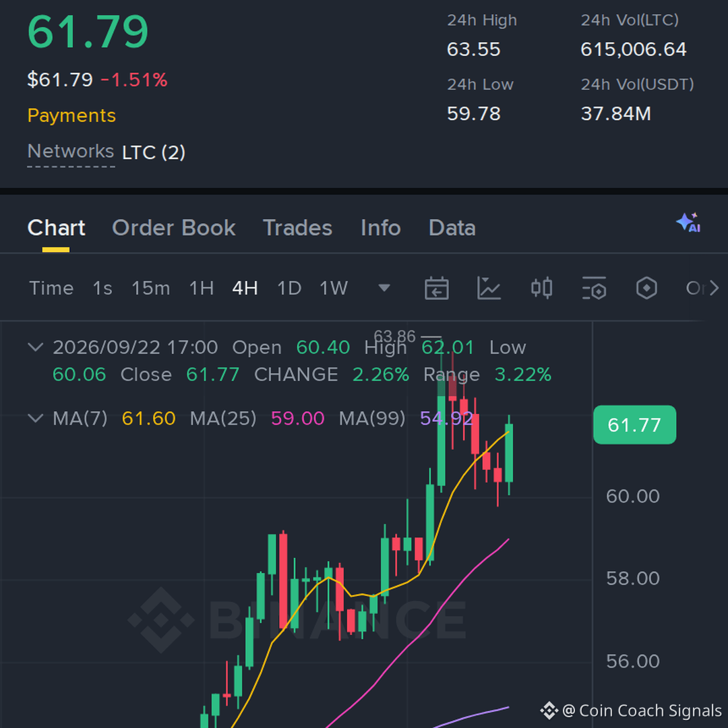Open the calendar date jump icon
728x728 pixels.
click(x=436, y=288)
